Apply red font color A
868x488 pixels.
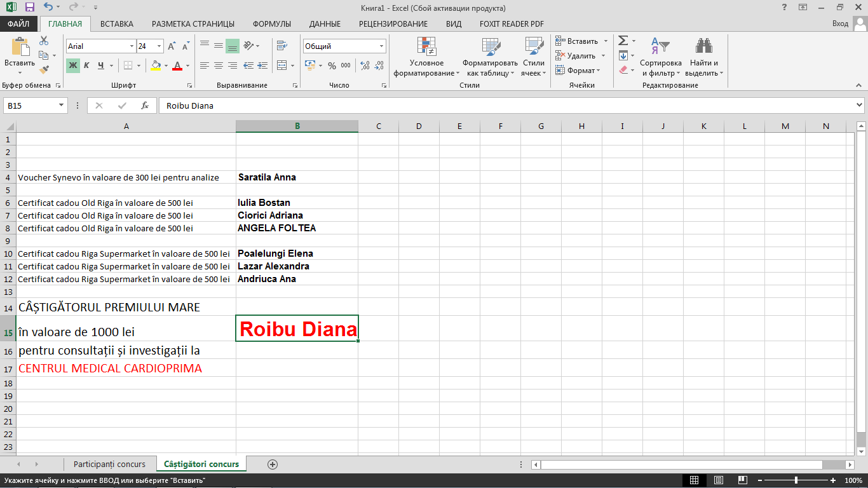[177, 65]
